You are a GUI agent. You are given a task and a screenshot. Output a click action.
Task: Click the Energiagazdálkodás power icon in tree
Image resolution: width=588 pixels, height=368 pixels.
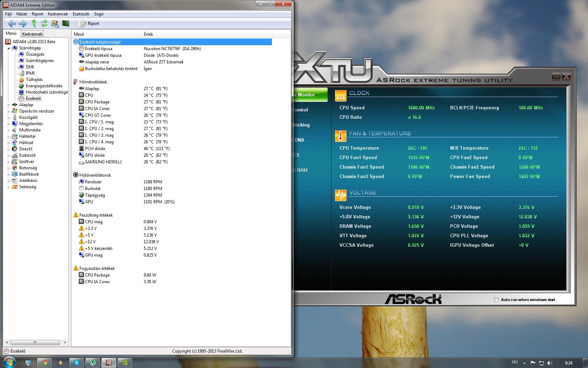(x=21, y=86)
